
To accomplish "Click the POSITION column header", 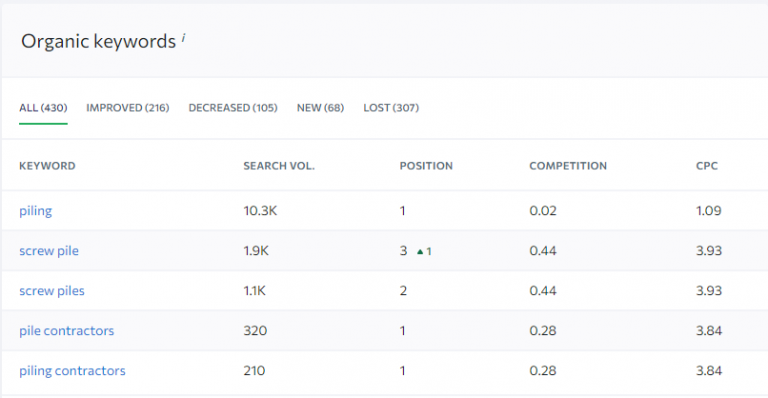I will coord(426,166).
